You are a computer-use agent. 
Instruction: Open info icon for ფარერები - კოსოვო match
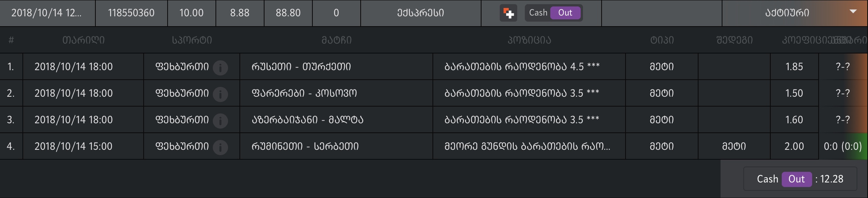220,94
